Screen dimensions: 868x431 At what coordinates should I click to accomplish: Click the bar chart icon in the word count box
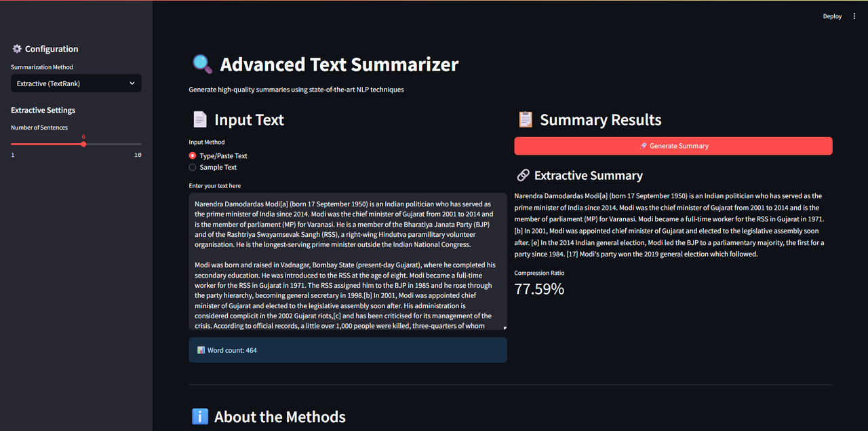[x=201, y=350]
